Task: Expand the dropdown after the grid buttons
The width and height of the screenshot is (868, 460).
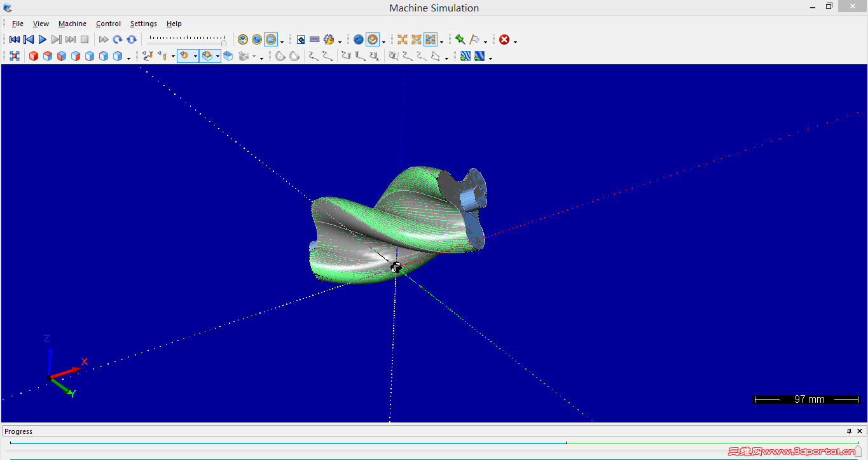Action: pos(441,41)
